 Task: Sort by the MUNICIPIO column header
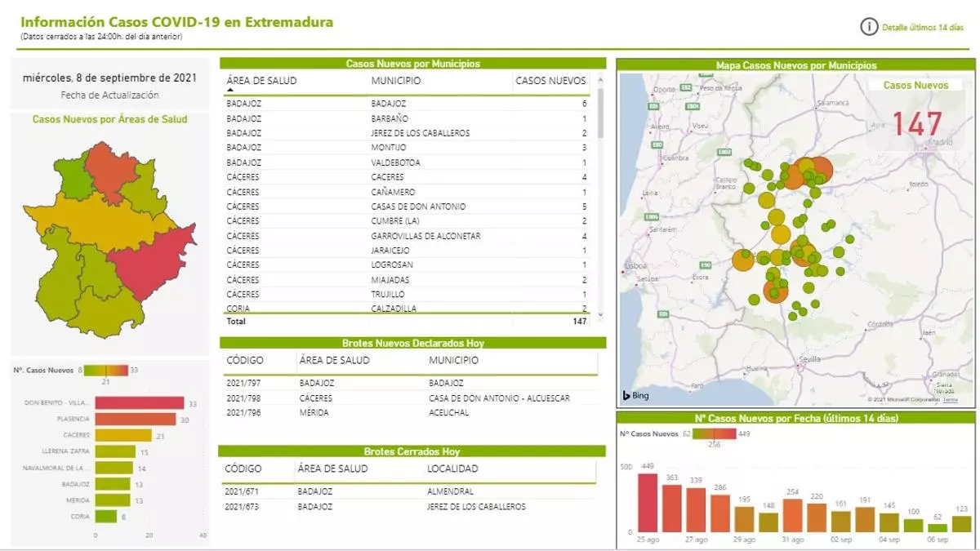[396, 81]
